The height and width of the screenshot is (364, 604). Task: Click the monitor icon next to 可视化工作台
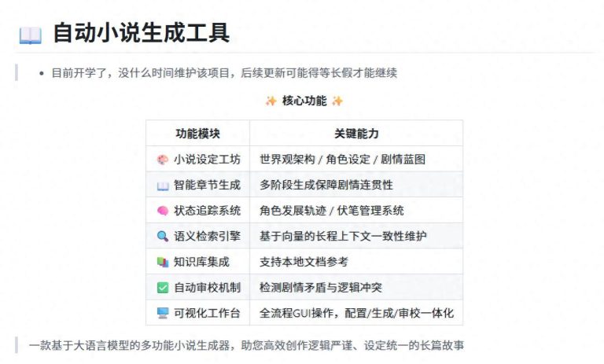coord(163,313)
